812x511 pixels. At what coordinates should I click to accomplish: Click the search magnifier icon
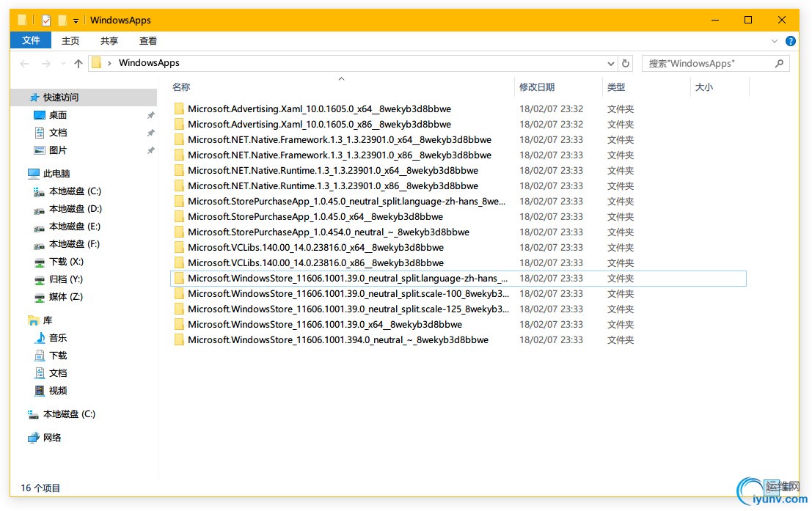tap(780, 64)
